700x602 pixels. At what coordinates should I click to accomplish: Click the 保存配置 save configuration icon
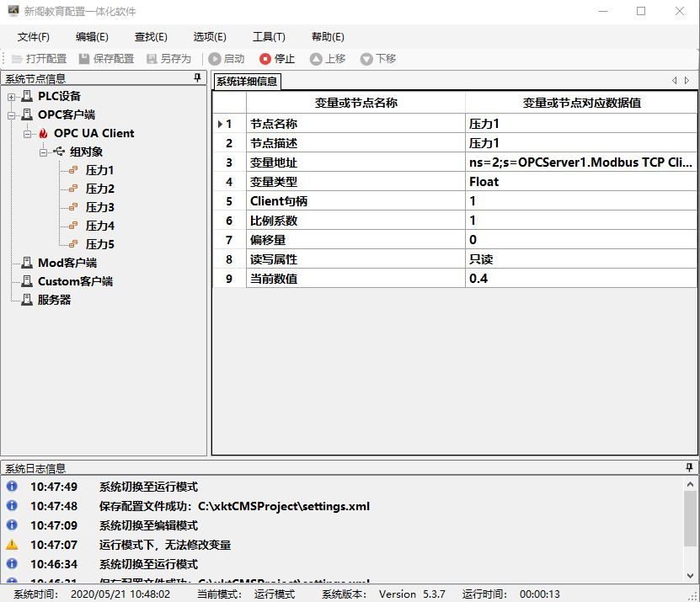point(84,59)
